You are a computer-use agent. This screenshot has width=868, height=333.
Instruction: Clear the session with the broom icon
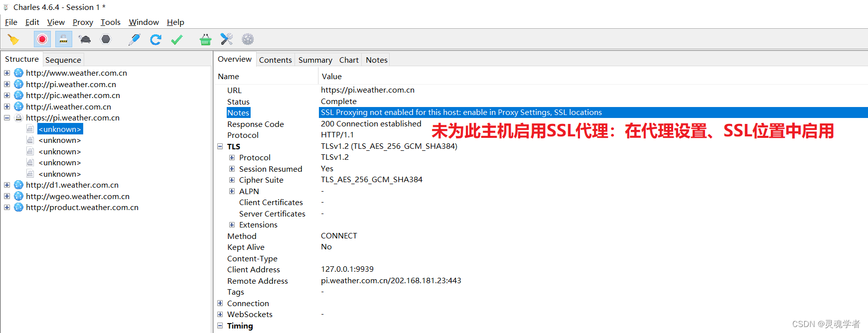tap(13, 39)
